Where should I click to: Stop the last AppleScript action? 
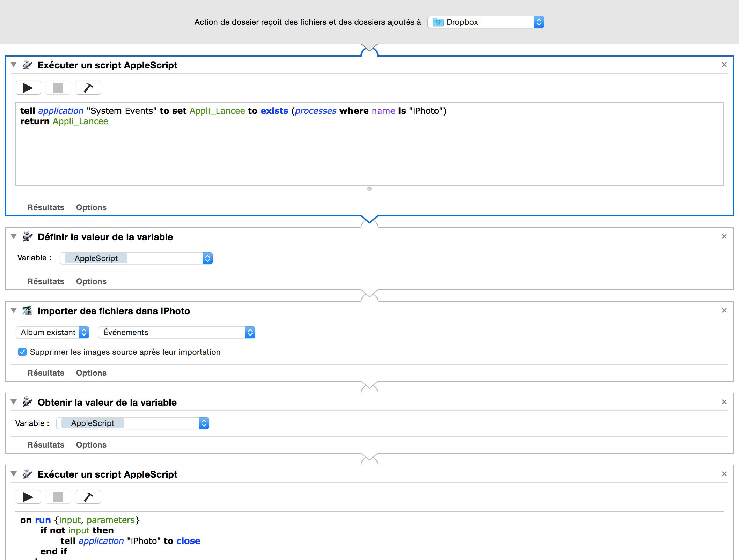(x=58, y=497)
